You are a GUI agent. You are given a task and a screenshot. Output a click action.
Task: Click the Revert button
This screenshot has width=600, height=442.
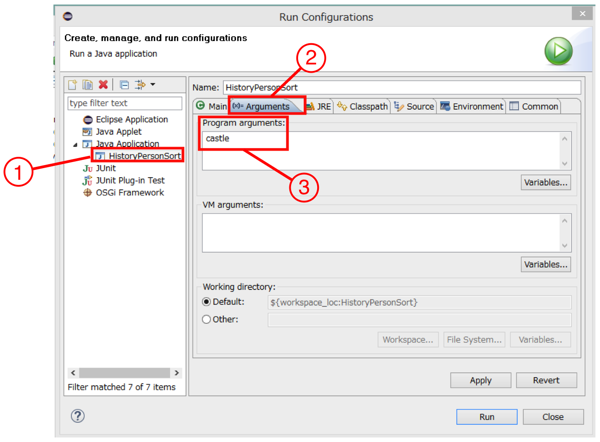coord(546,380)
